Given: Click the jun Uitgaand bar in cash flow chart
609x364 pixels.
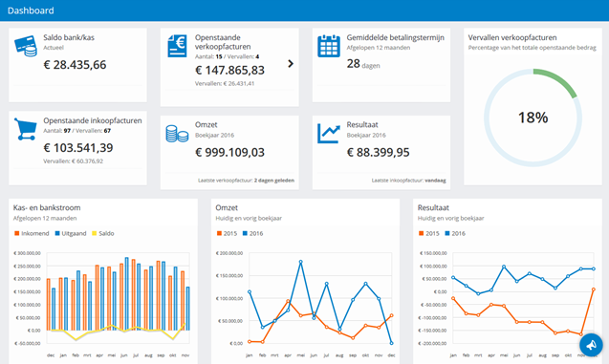Looking at the screenshot, I should (x=126, y=293).
